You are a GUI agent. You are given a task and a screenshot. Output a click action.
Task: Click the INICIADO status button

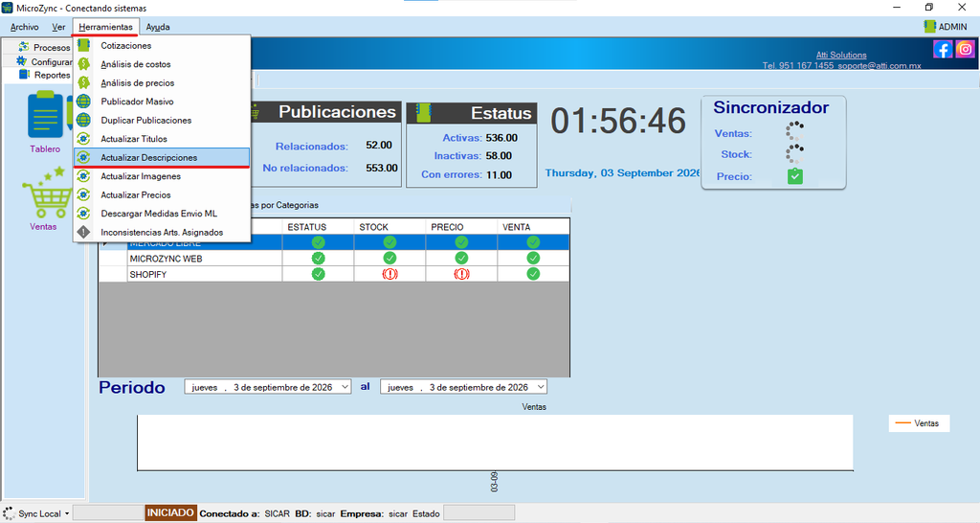(170, 513)
